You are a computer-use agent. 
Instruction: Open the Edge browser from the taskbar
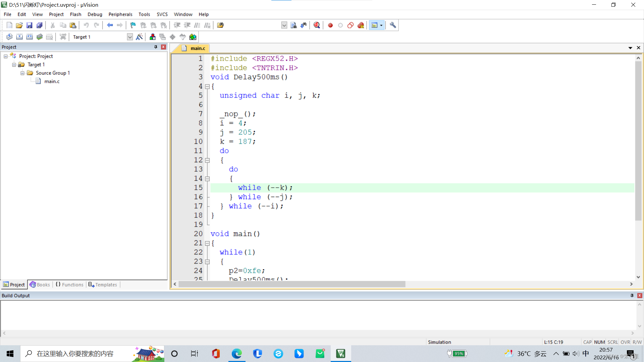236,354
